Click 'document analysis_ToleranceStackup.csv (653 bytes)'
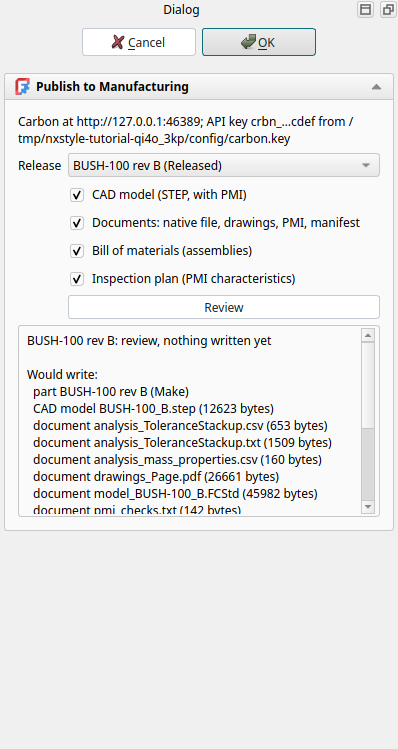The image size is (398, 749). 180,426
